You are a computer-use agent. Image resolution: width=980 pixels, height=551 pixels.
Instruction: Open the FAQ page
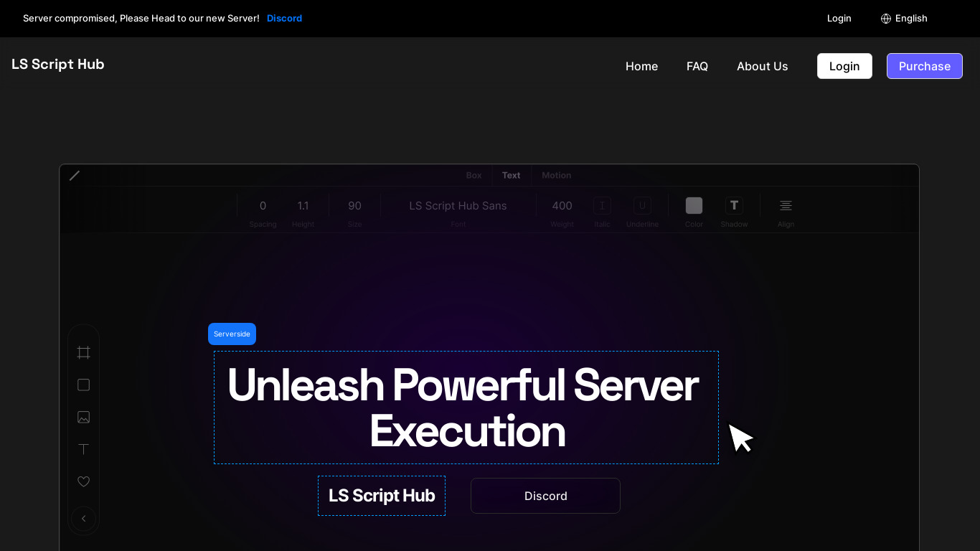697,66
